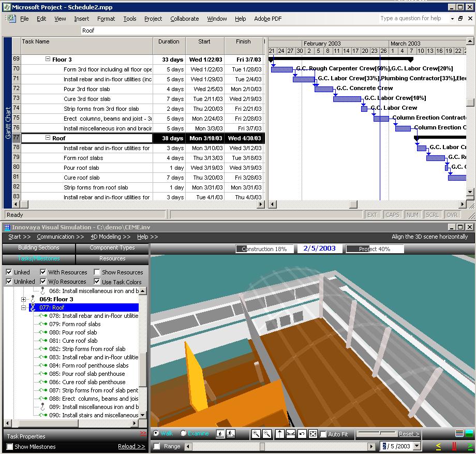Image resolution: width=476 pixels, height=454 pixels.
Task: Click the second walking-figure icon beside Examine
Action: tap(230, 434)
